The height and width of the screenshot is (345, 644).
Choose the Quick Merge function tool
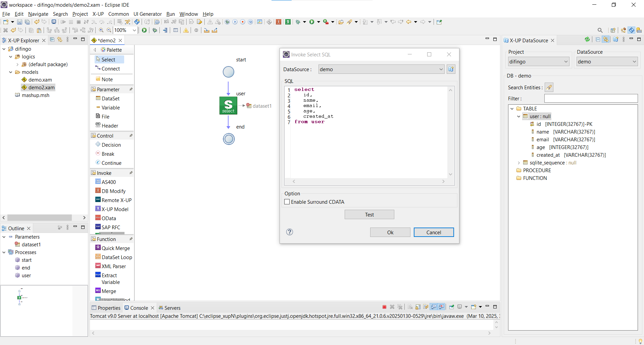(115, 248)
